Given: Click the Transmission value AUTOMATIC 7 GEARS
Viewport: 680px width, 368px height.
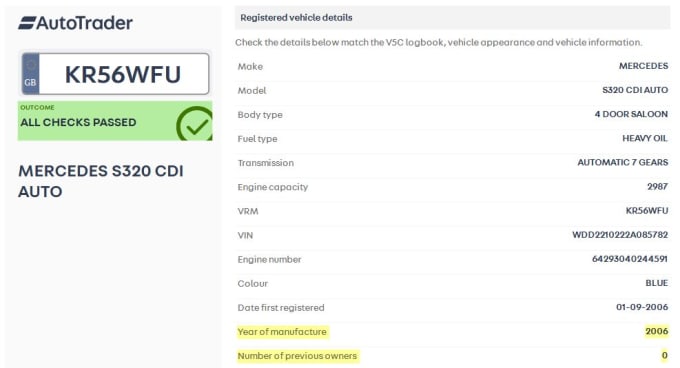Looking at the screenshot, I should click(623, 162).
